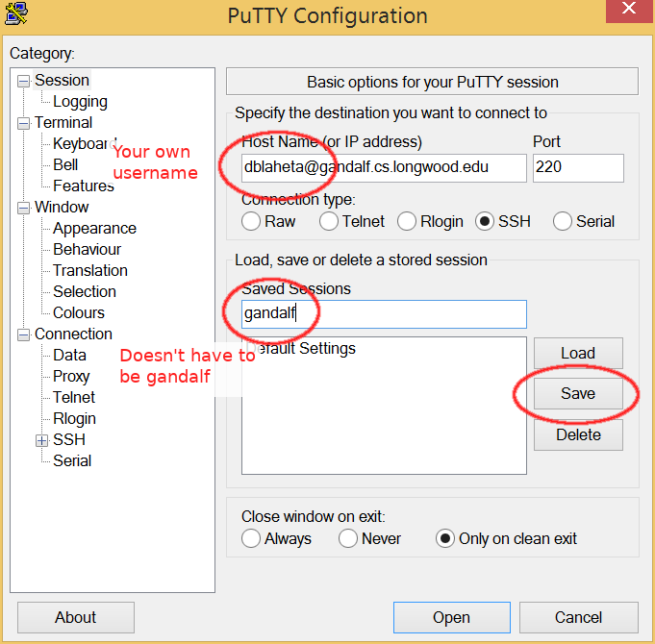Screen dimensions: 655x644
Task: Open the Telnet settings category in tree
Action: point(74,397)
